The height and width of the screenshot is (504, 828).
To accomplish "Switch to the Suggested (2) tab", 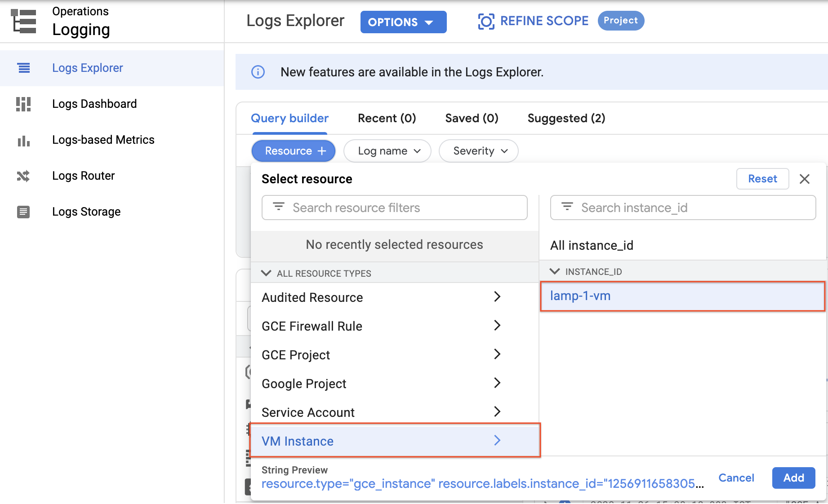I will (x=566, y=118).
